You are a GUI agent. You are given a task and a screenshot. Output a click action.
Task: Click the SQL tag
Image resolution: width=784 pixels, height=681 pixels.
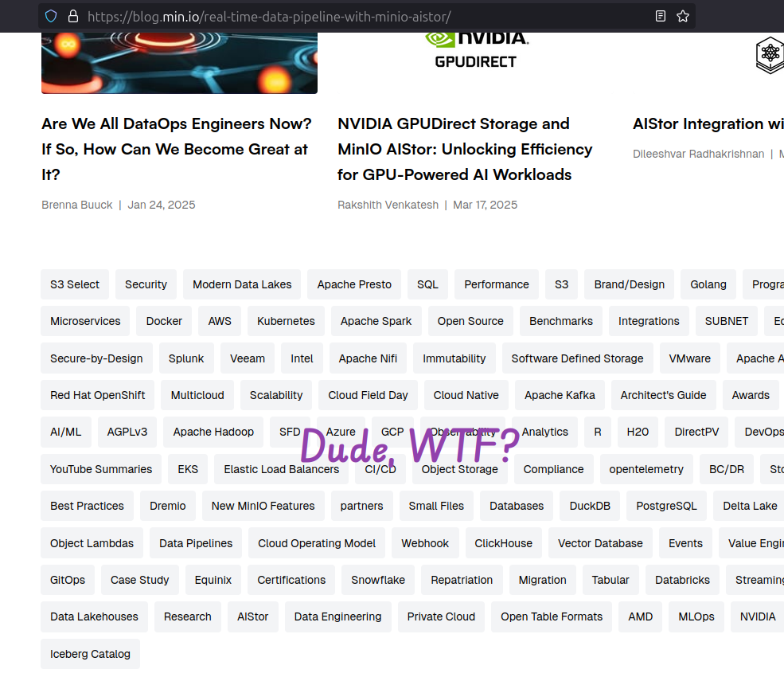coord(427,284)
